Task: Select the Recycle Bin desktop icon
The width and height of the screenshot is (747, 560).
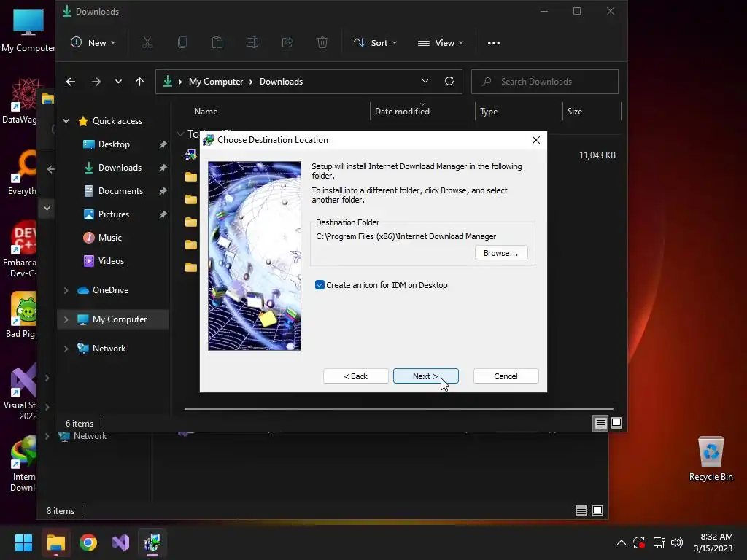Action: [x=711, y=459]
